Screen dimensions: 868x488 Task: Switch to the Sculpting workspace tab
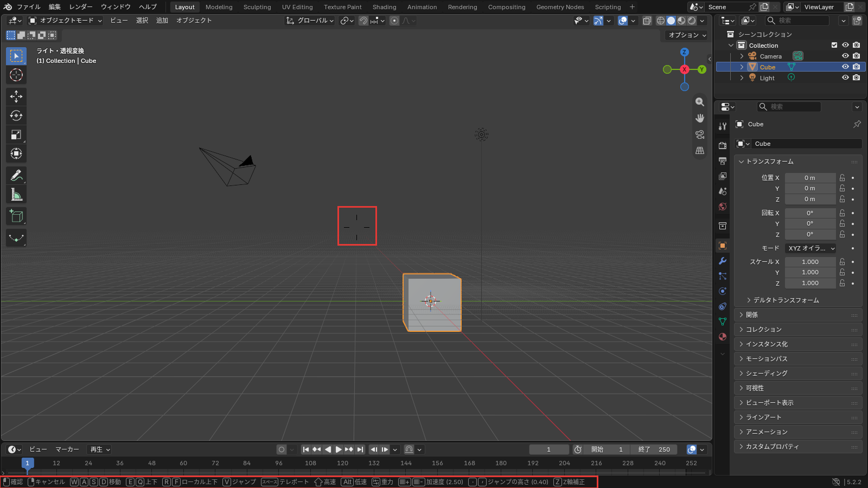coord(257,7)
